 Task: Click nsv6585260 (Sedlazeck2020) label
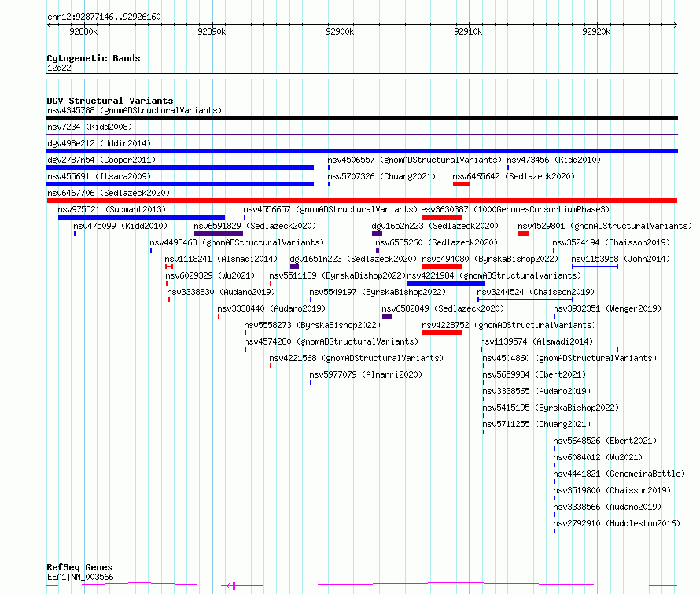(437, 242)
